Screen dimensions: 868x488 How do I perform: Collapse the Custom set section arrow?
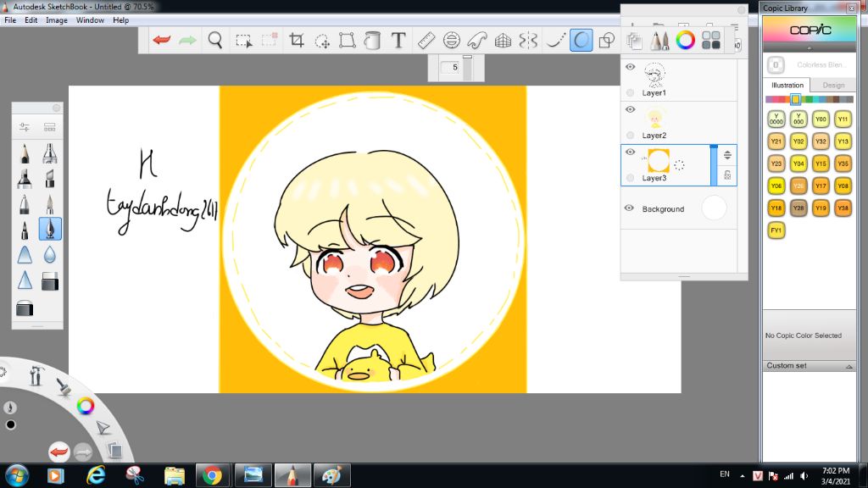pyautogui.click(x=849, y=366)
